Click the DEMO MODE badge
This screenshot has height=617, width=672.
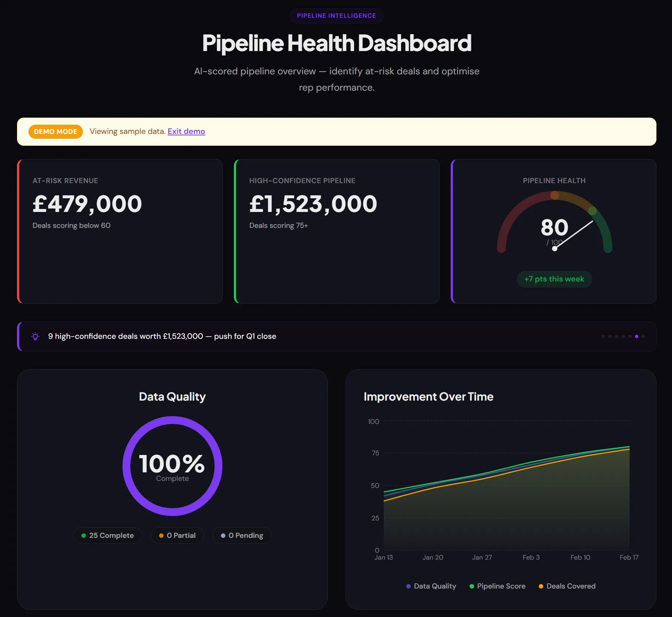[x=56, y=132]
